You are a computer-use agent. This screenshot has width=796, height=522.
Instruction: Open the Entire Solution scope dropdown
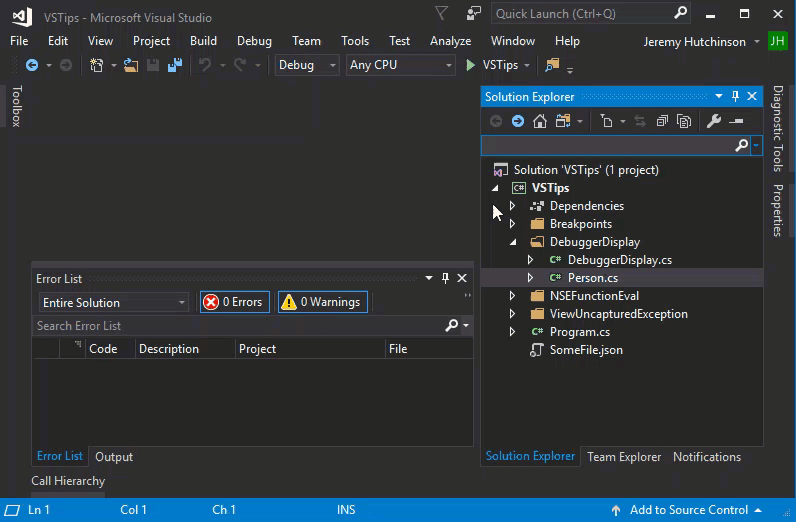114,302
